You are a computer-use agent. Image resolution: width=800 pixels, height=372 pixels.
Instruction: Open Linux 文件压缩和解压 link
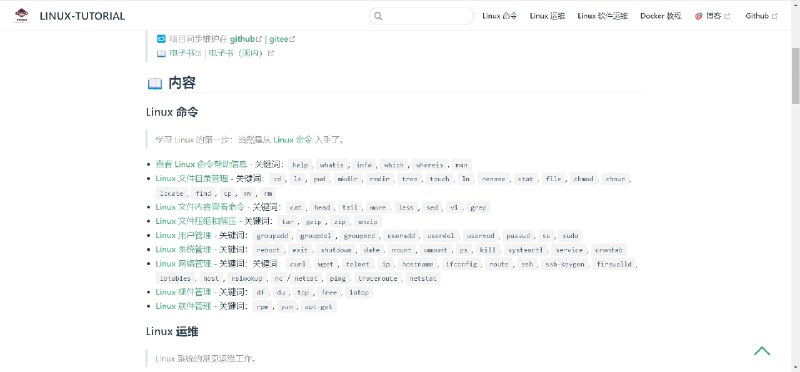pos(196,221)
